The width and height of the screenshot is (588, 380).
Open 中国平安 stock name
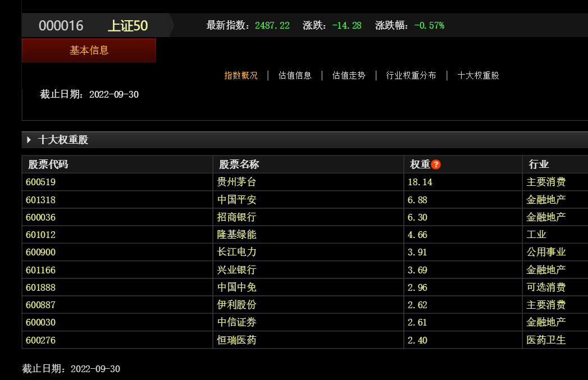tap(236, 200)
